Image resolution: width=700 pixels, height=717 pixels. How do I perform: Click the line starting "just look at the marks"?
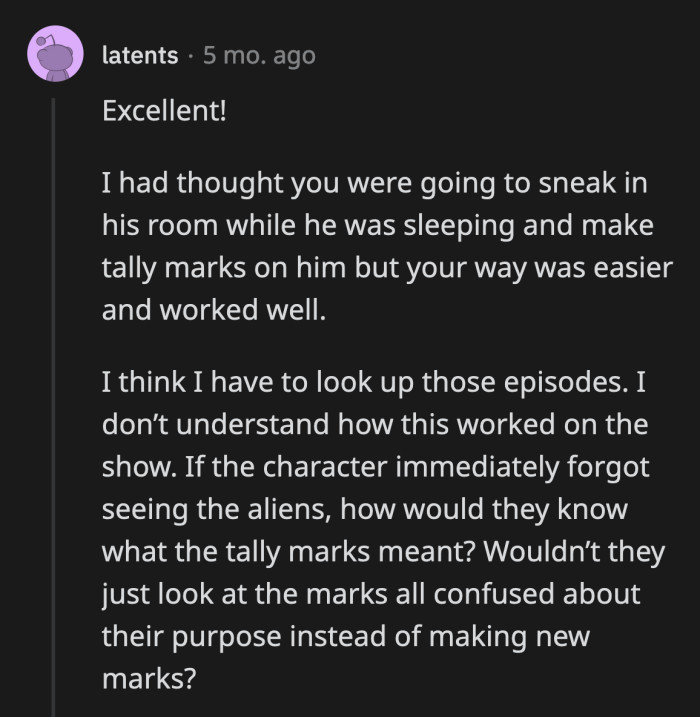[x=370, y=595]
